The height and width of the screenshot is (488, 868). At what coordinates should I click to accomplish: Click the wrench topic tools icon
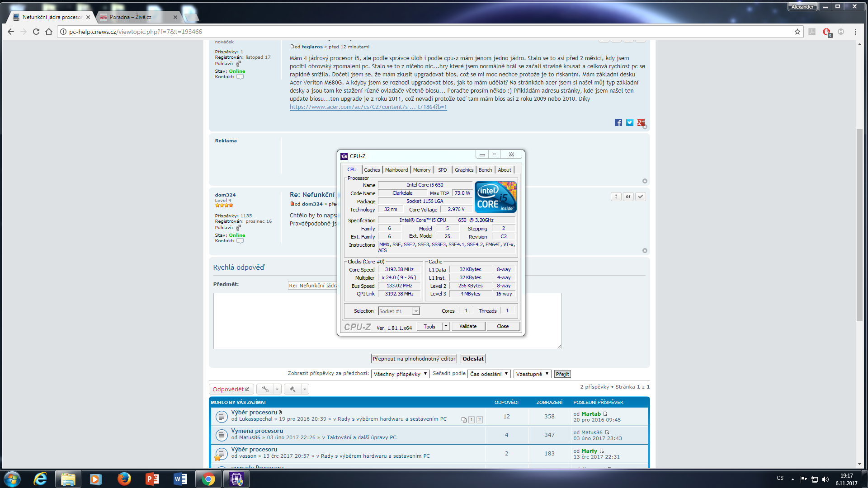tap(265, 389)
